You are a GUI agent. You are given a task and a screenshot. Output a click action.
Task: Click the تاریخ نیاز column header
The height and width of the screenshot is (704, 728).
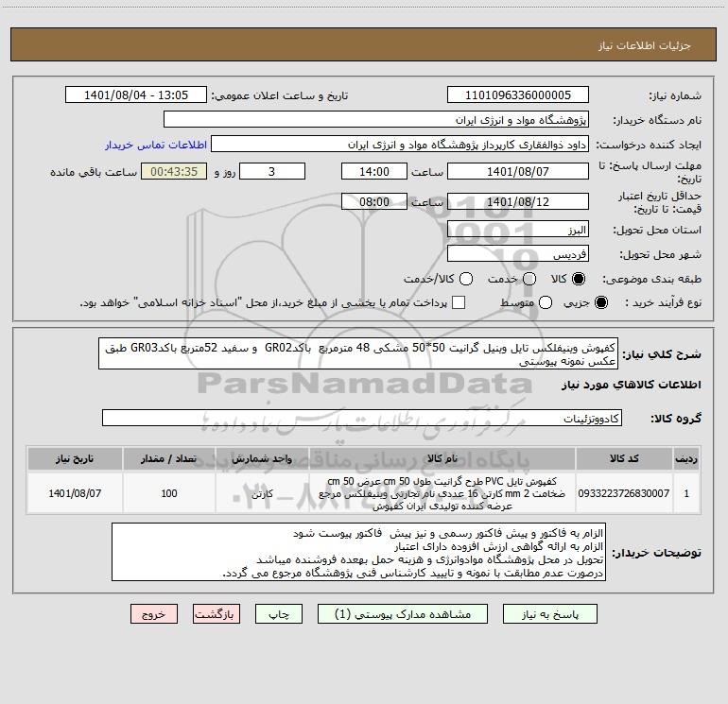[75, 458]
